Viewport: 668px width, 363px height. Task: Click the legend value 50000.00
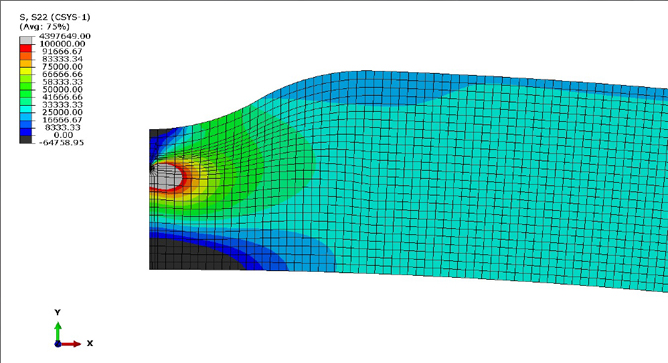coord(62,89)
